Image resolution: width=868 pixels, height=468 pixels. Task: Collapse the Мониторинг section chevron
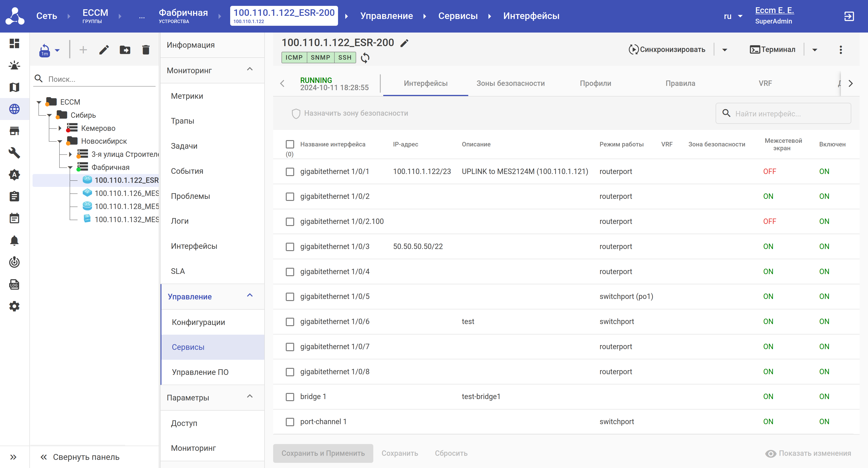coord(250,69)
